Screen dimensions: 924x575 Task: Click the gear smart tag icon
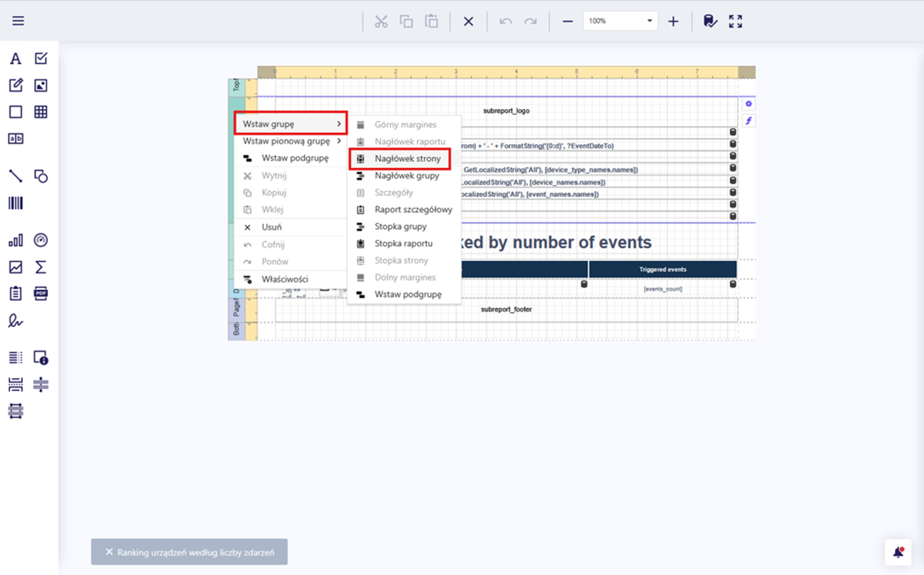pyautogui.click(x=748, y=104)
